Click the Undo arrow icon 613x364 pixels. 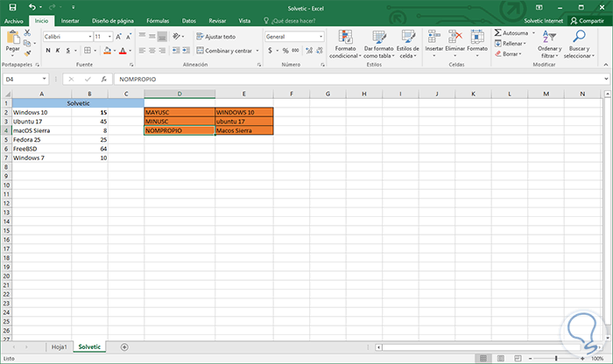(32, 7)
